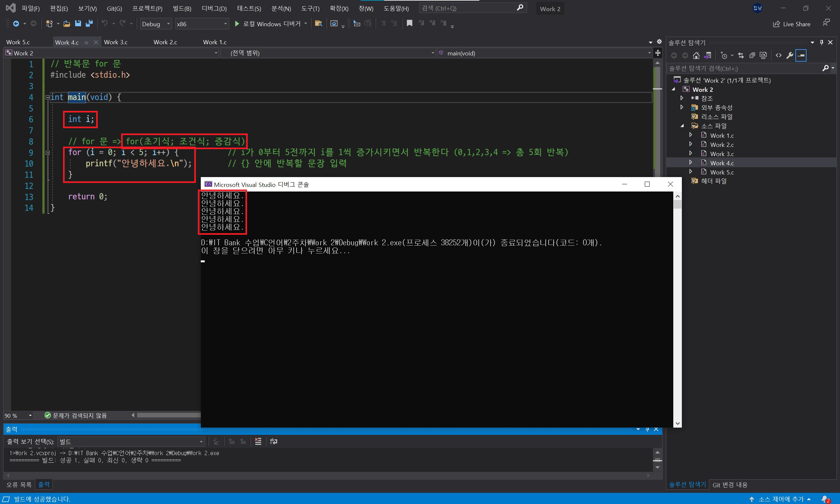Click the Home icon in Solution Explorer

696,55
